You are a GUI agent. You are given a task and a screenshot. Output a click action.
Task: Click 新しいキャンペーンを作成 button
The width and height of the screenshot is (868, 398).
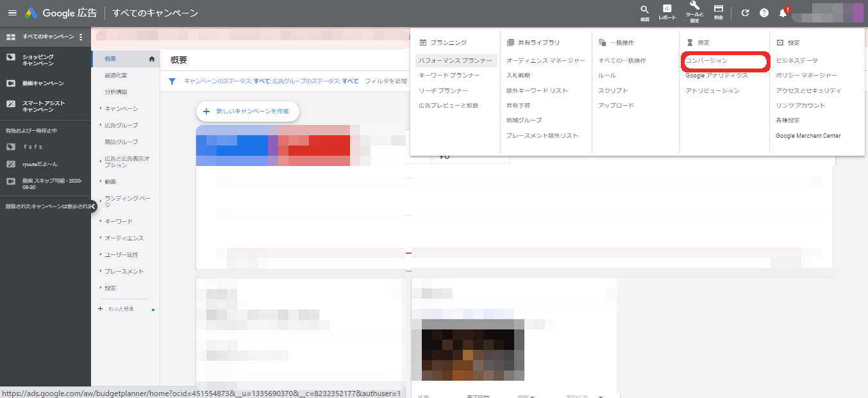(247, 112)
